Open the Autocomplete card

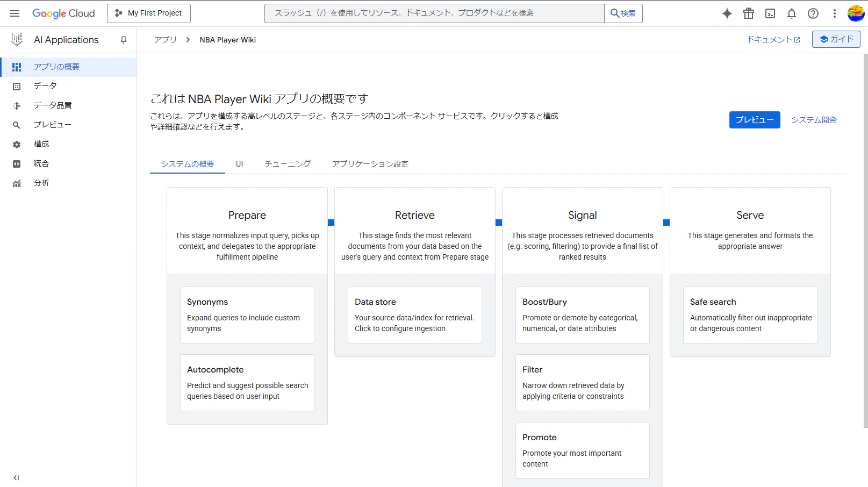point(247,383)
